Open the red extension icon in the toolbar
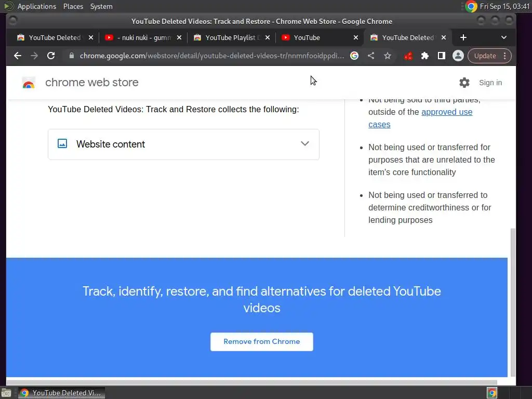Screen dimensions: 532x399 [x=408, y=56]
